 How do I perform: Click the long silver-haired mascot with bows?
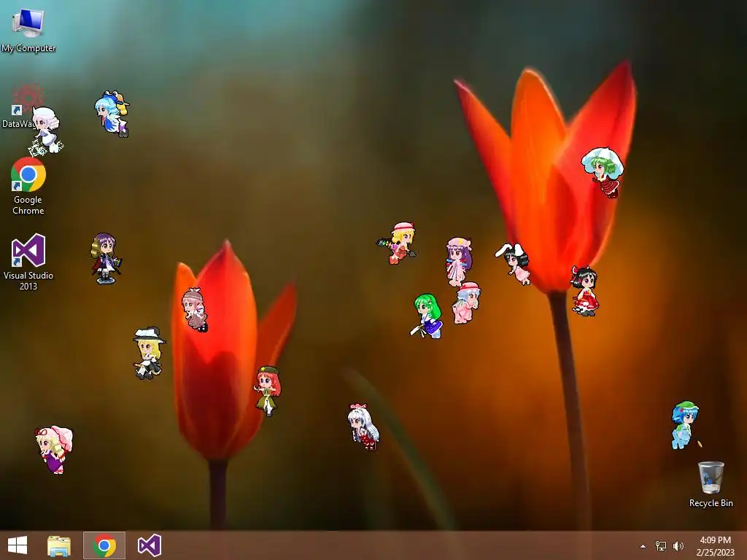pyautogui.click(x=364, y=427)
